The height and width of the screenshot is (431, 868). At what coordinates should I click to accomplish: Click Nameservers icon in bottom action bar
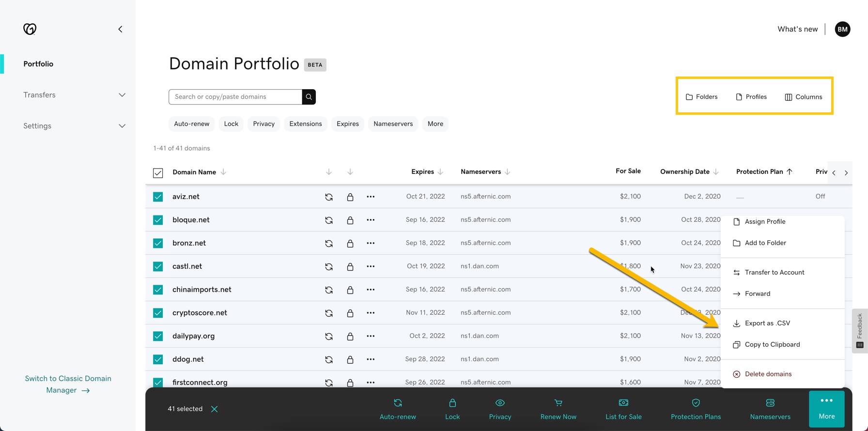coord(770,403)
